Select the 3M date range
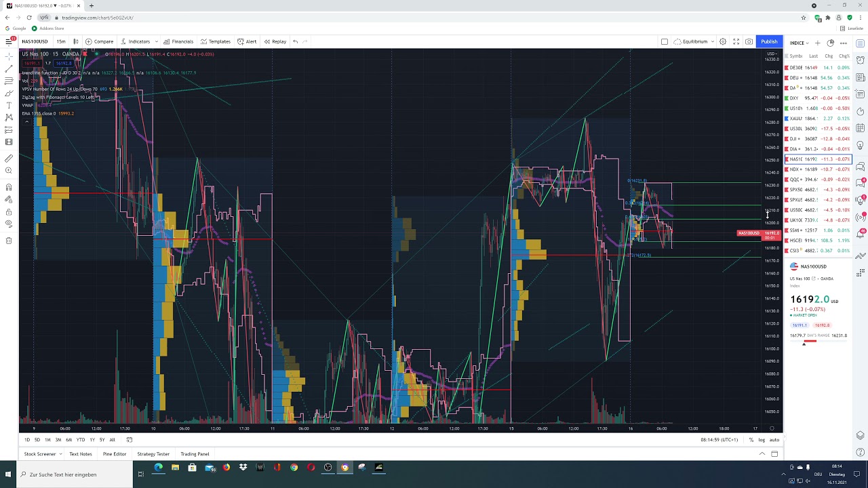 click(x=58, y=440)
